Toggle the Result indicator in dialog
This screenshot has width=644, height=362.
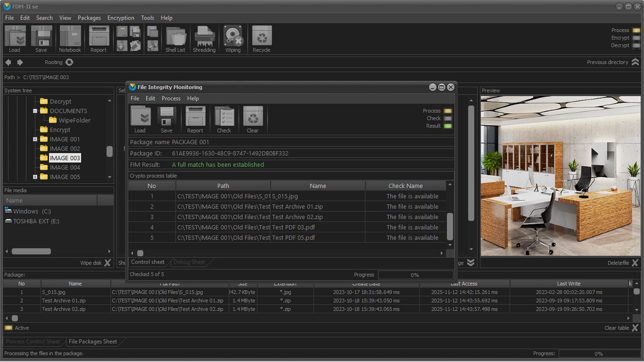pos(447,126)
